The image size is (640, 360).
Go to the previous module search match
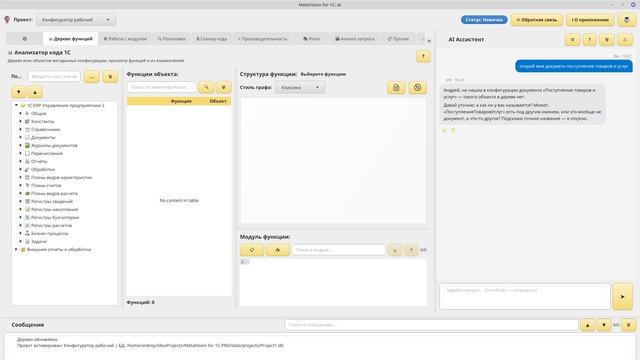point(395,250)
